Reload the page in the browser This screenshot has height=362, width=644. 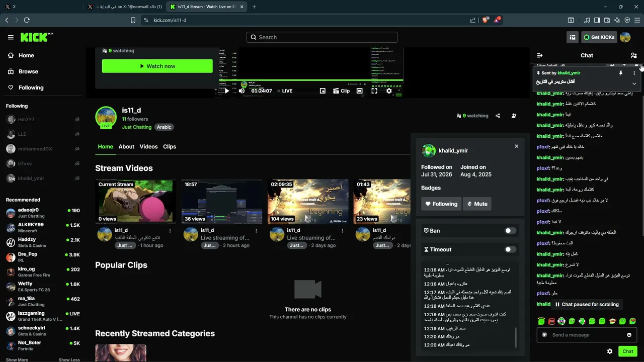(x=27, y=20)
